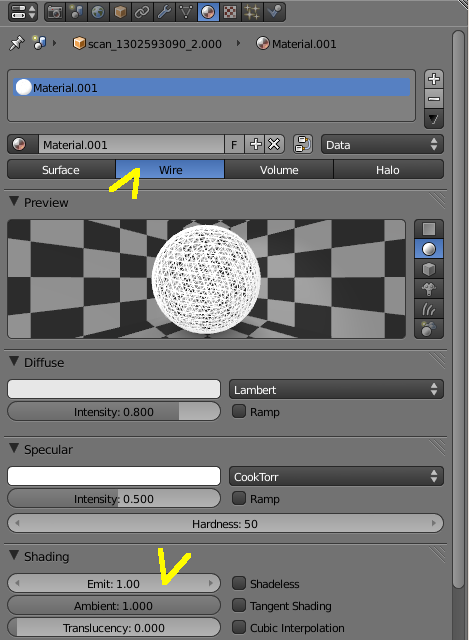Switch material type to Halo
Image resolution: width=469 pixels, height=640 pixels.
(x=388, y=169)
